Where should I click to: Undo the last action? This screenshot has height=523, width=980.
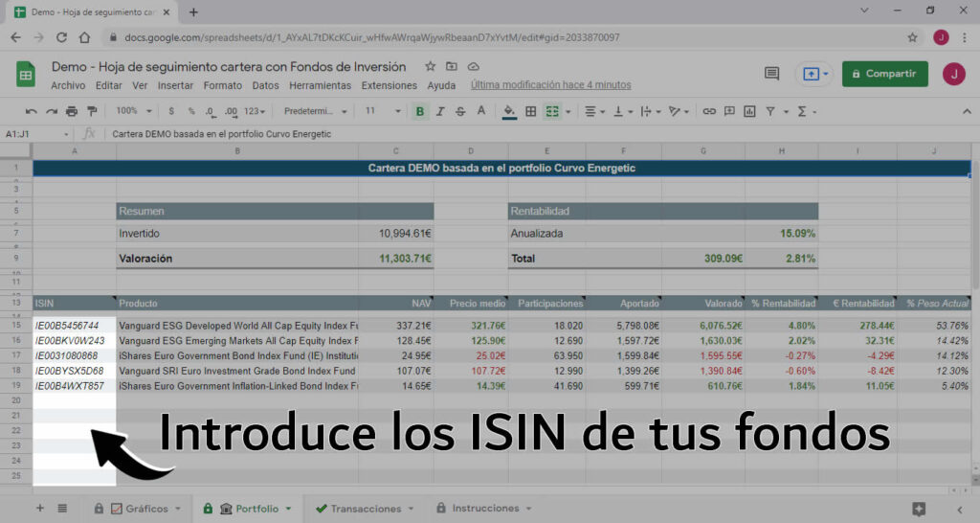point(31,111)
